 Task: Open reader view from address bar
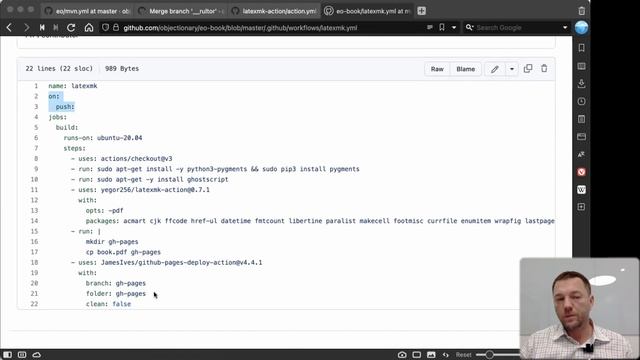coord(430,27)
